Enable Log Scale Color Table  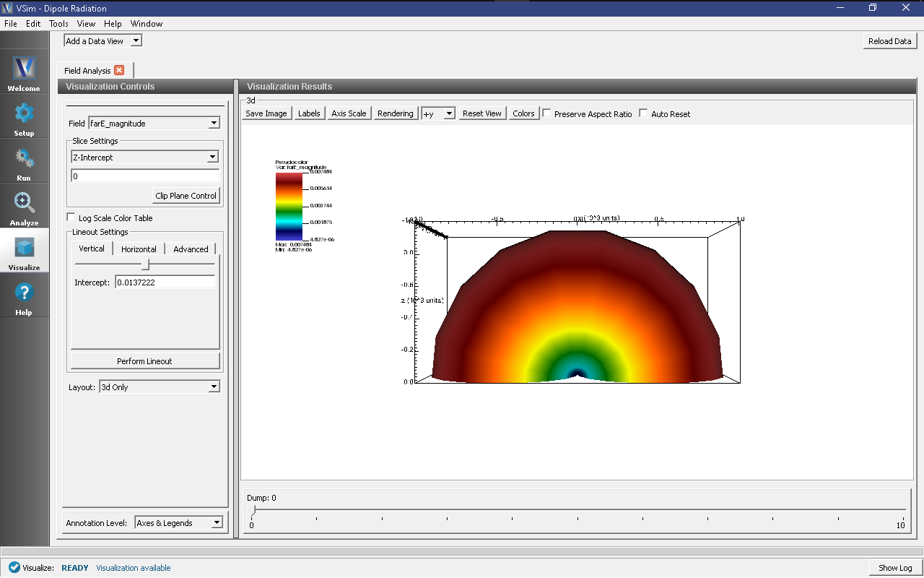[x=71, y=217]
